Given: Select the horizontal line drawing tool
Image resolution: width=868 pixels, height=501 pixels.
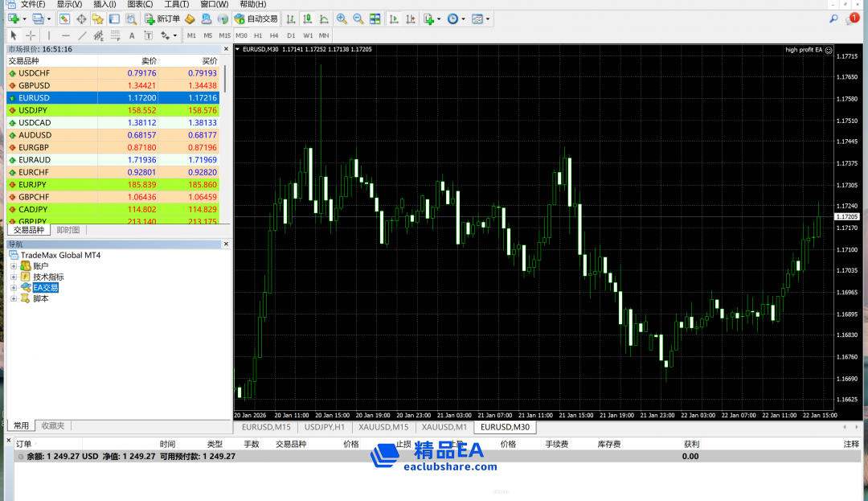Looking at the screenshot, I should coord(66,35).
